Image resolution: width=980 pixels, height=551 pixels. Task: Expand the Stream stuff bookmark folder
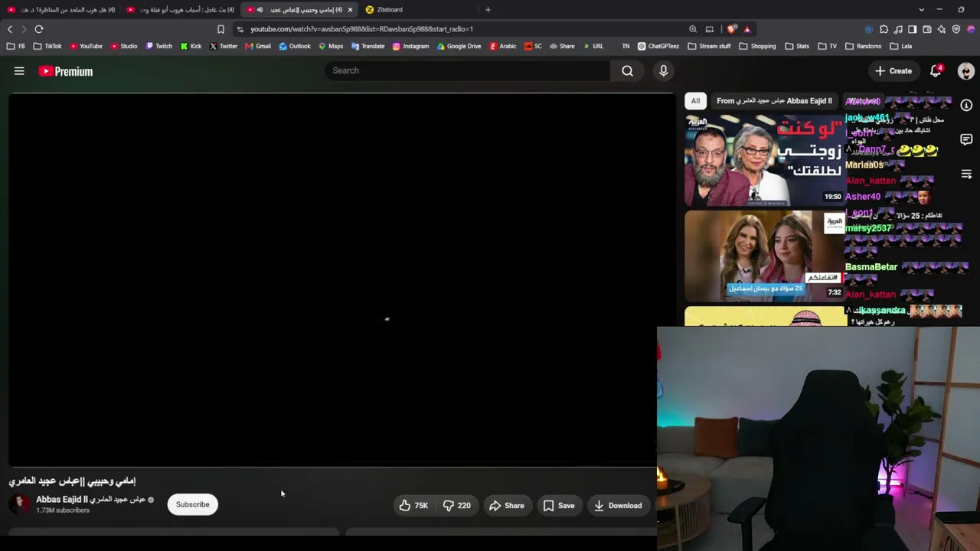pos(709,46)
